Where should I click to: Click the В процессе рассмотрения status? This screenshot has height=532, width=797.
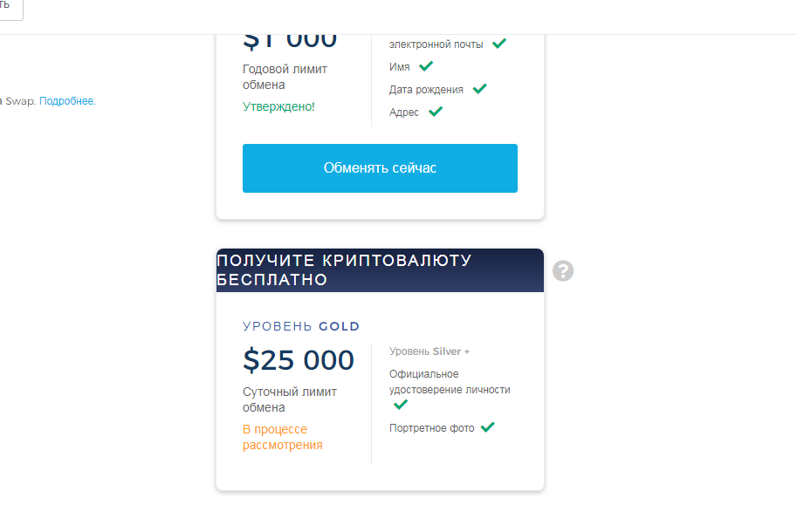[x=282, y=437]
